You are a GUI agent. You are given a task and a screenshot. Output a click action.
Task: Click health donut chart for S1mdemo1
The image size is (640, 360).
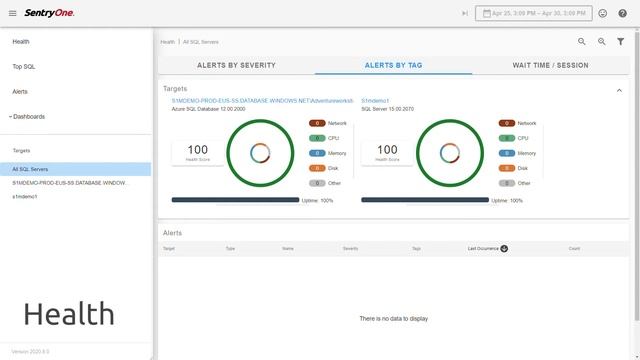tap(450, 153)
